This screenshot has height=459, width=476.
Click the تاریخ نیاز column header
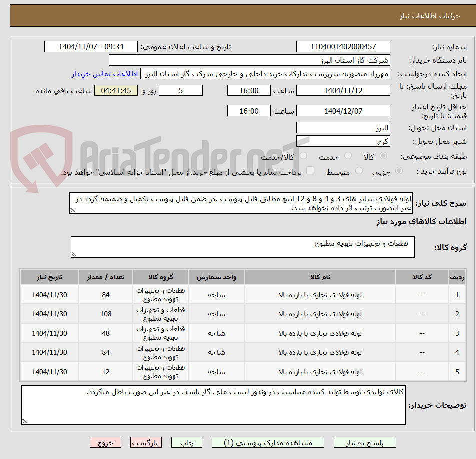click(49, 277)
